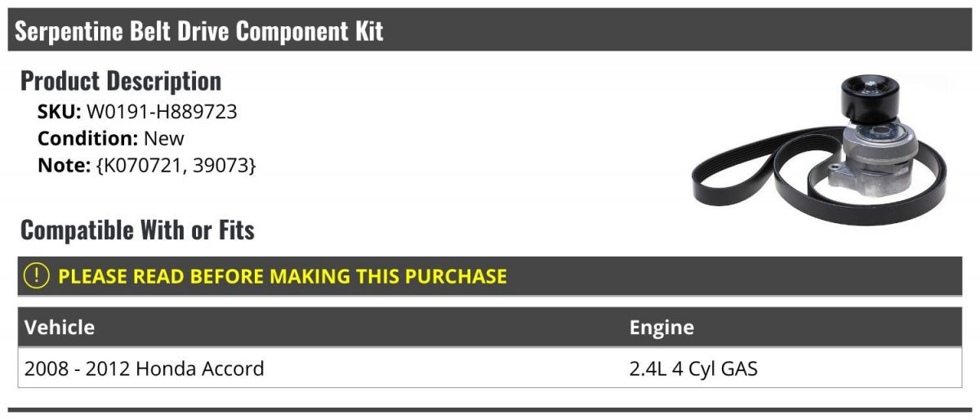Click the Vehicle column header
This screenshot has height=420, width=980.
[60, 328]
